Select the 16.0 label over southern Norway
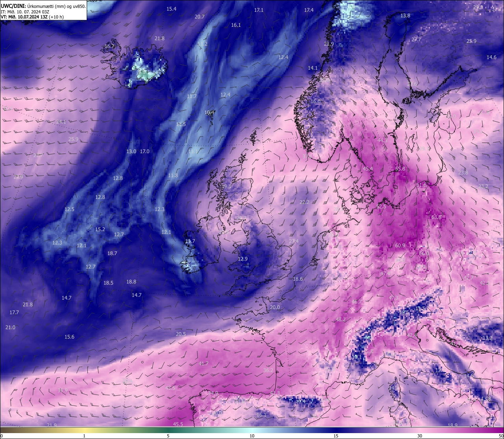This screenshot has height=439, width=504. coord(316,101)
